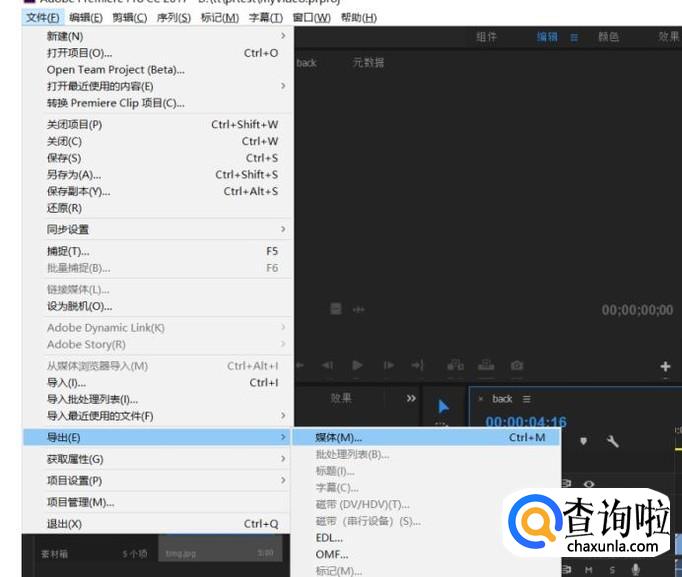
Task: Select 捕捉(T)... menu entry
Action: 157,251
